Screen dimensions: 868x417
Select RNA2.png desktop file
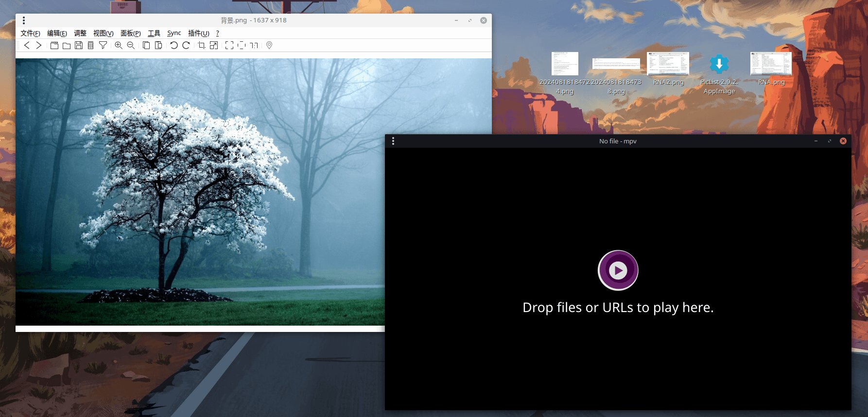668,69
